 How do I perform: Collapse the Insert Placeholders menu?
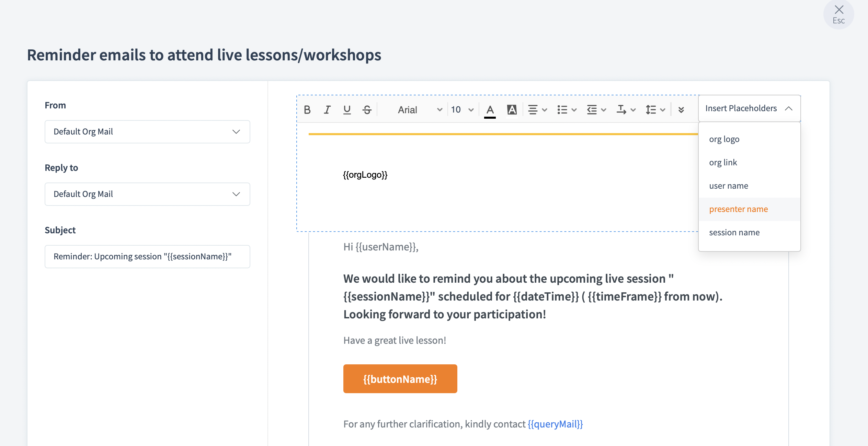749,108
